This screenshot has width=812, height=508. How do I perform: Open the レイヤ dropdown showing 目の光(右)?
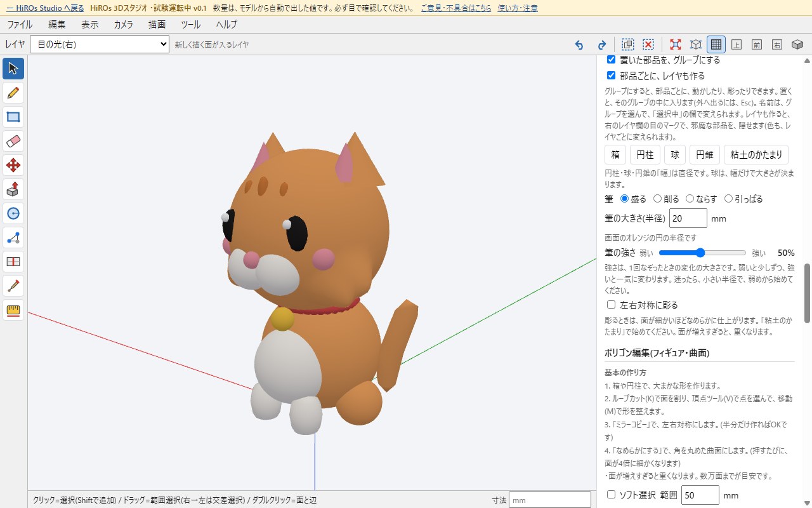[x=100, y=44]
